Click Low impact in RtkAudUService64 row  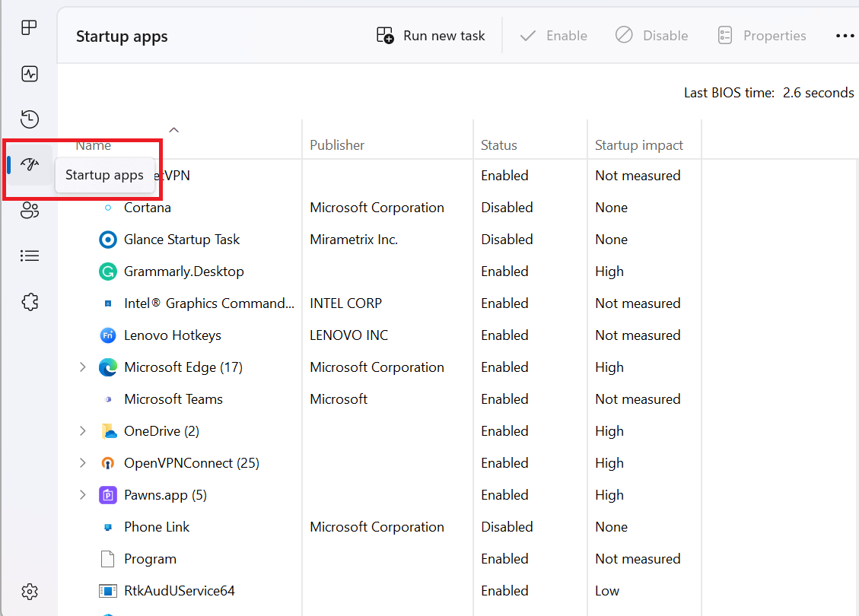[x=607, y=591]
